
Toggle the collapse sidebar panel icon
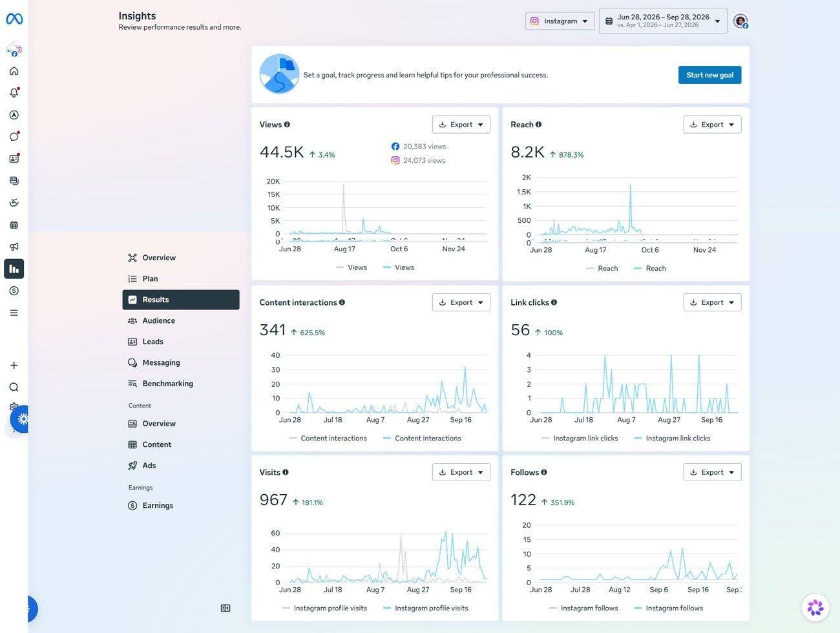pyautogui.click(x=226, y=608)
